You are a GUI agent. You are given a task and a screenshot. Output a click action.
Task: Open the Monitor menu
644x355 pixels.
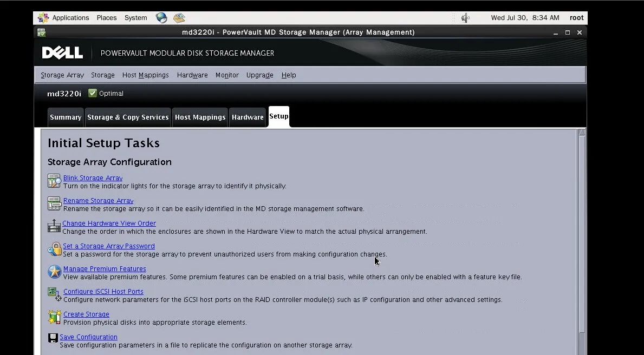click(x=227, y=75)
